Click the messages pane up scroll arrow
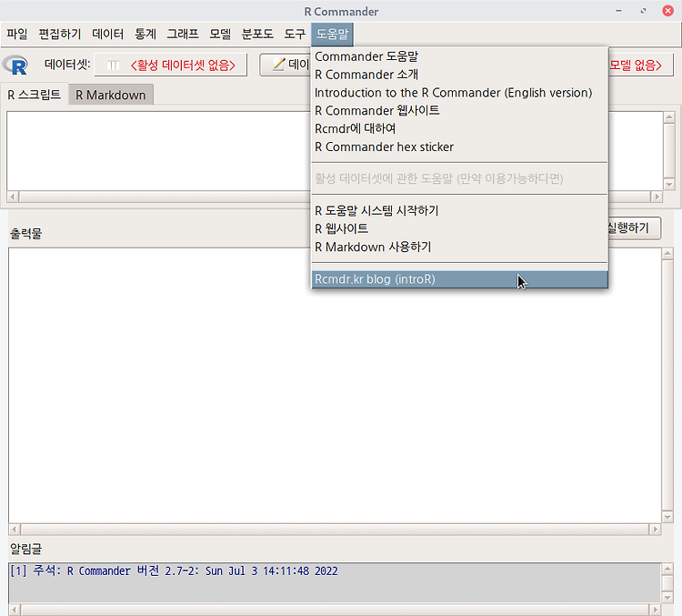The height and width of the screenshot is (616, 682). click(667, 568)
